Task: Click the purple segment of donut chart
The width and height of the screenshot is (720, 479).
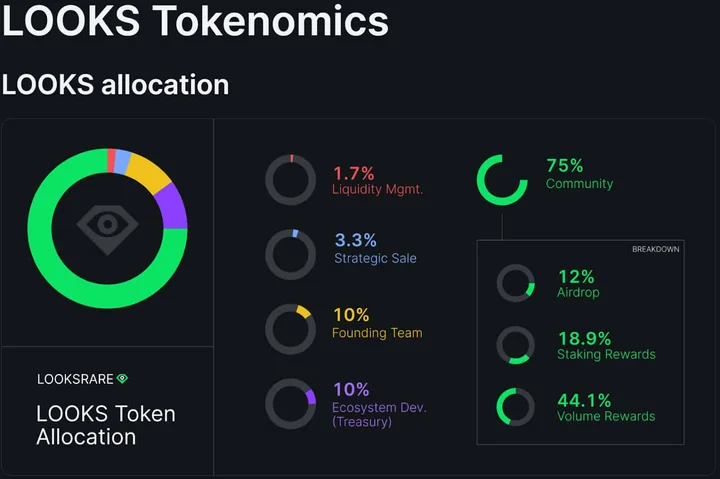Action: click(x=172, y=207)
